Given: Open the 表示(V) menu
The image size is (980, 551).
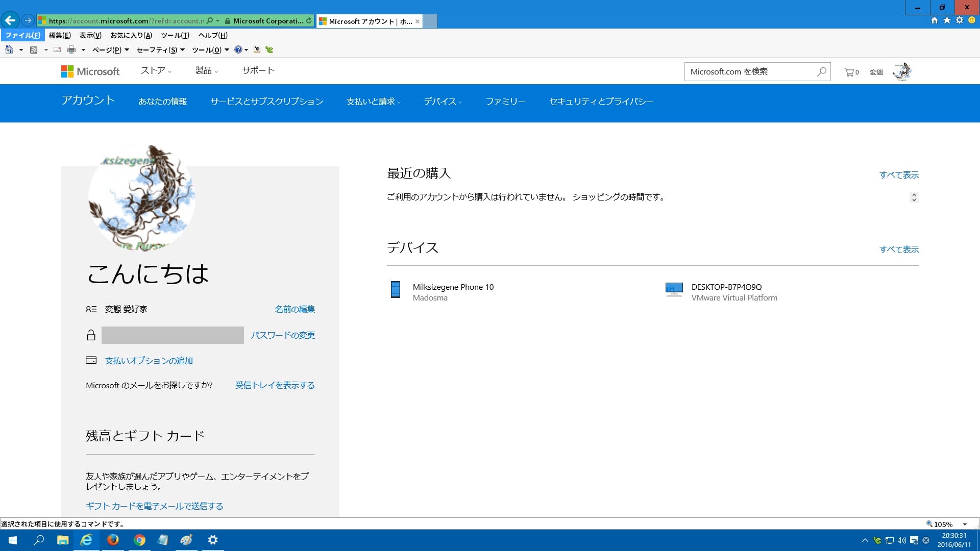Looking at the screenshot, I should pos(90,35).
